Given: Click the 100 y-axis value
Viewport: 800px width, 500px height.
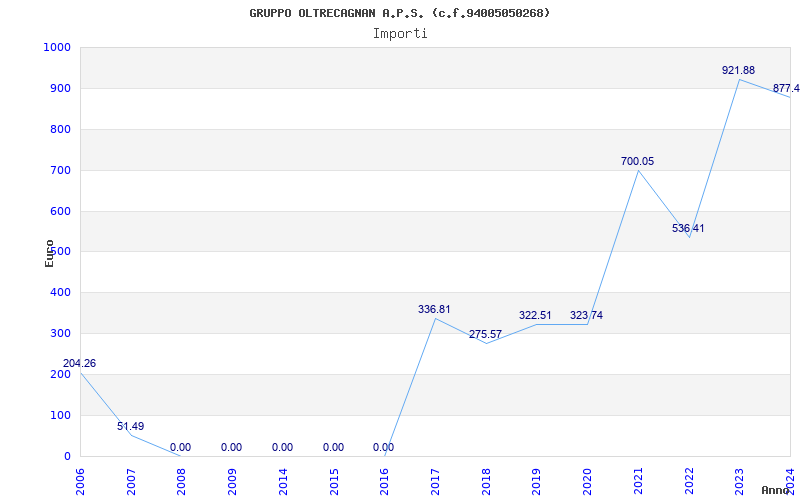Looking at the screenshot, I should pyautogui.click(x=61, y=415).
